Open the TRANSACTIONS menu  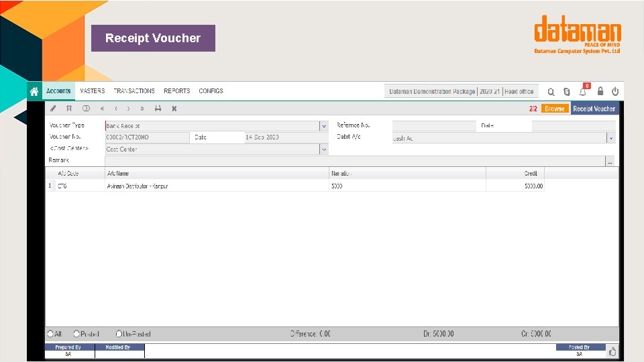[x=134, y=90]
